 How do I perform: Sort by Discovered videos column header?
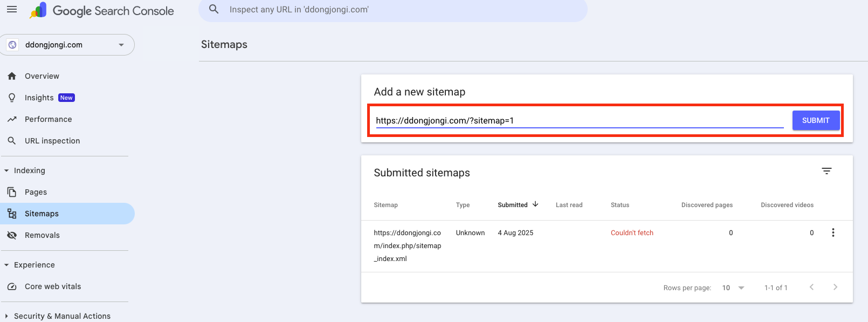tap(787, 205)
